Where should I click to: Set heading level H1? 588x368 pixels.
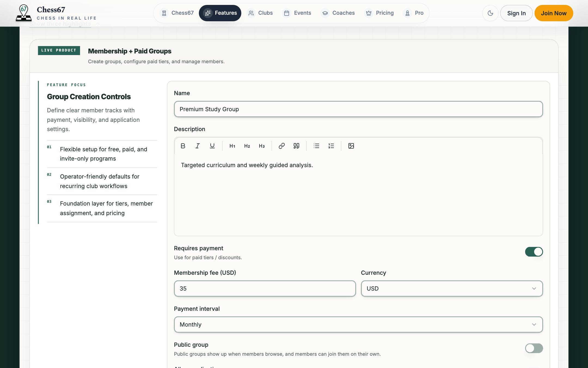point(232,146)
